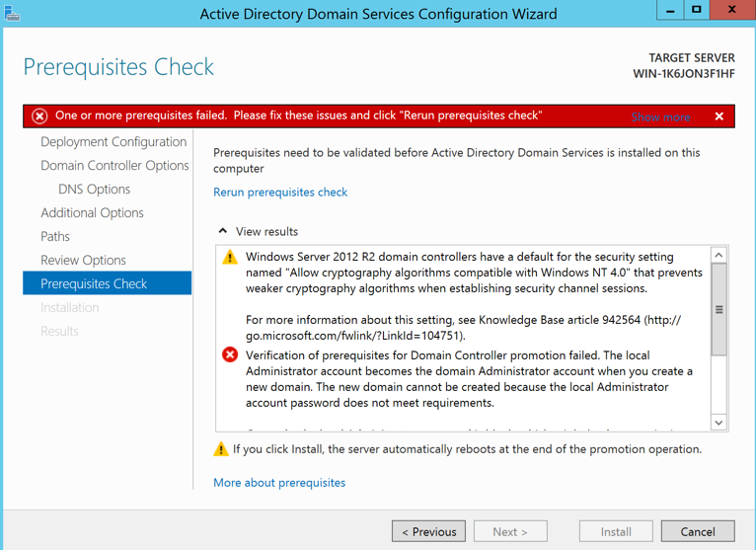Switch to Additional Options step
The image size is (756, 550).
(x=92, y=212)
